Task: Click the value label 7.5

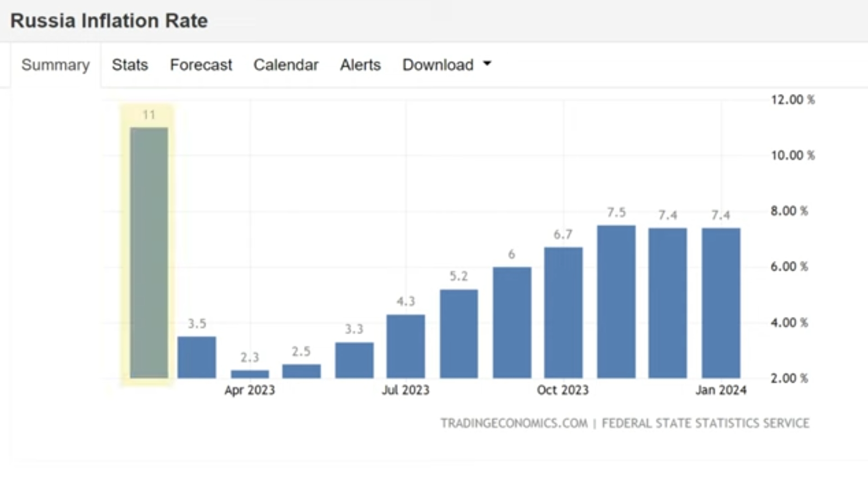Action: pos(616,212)
